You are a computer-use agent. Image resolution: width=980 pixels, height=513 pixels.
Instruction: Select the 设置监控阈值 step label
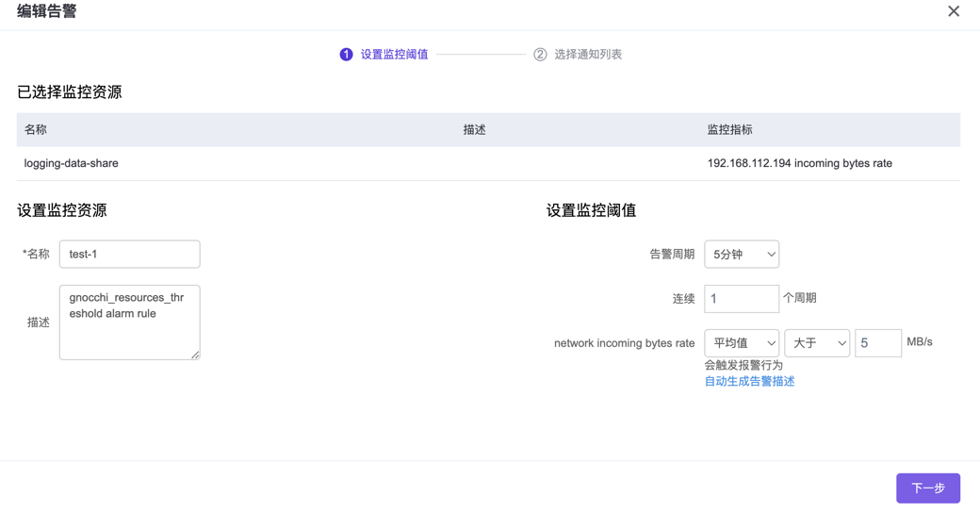[x=394, y=55]
